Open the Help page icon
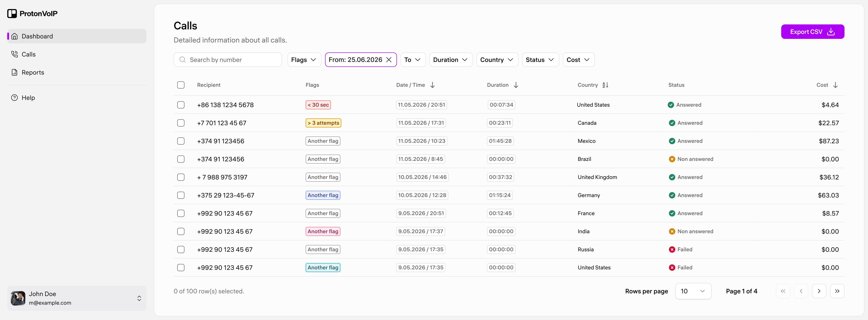The image size is (868, 320). click(14, 98)
